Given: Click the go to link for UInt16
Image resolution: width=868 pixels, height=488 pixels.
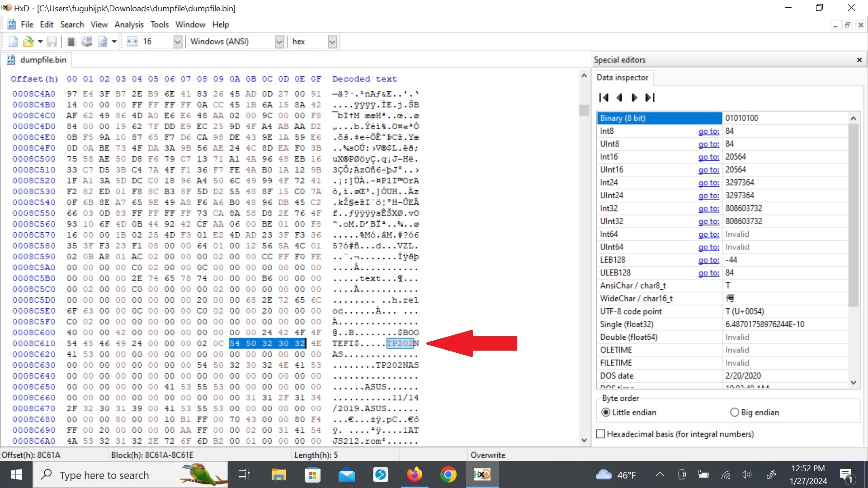Looking at the screenshot, I should (708, 170).
